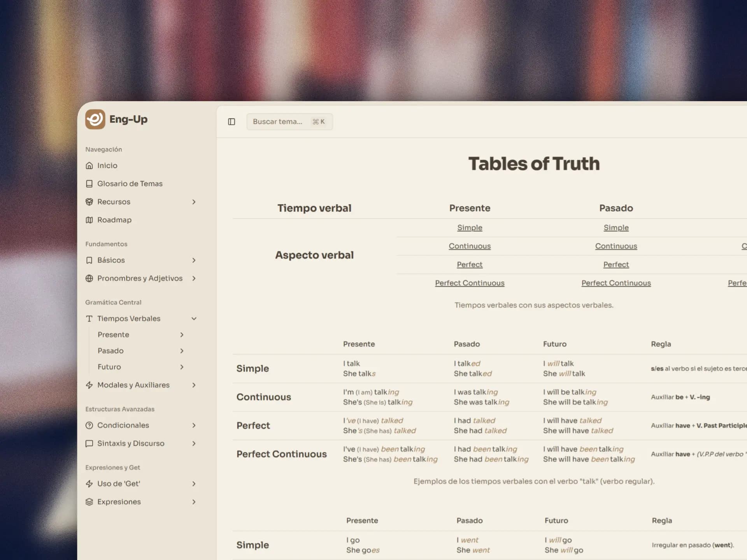747x560 pixels.
Task: Click the Básicos bookmark icon
Action: (x=89, y=260)
